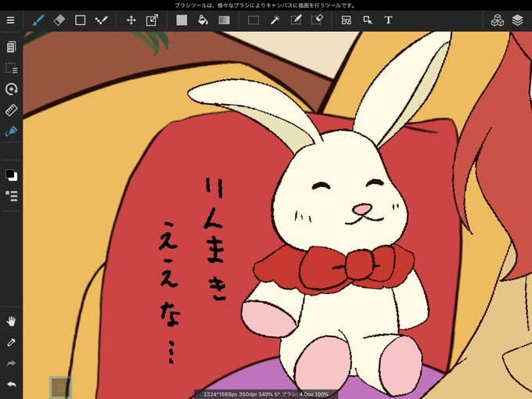
Task: Select the Brush tool
Action: click(38, 20)
